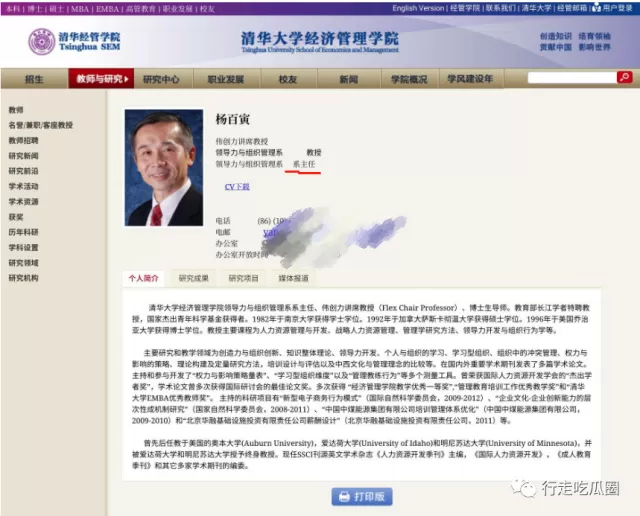Open 研究中心 menu item
Screen dimensions: 640x516
(161, 79)
